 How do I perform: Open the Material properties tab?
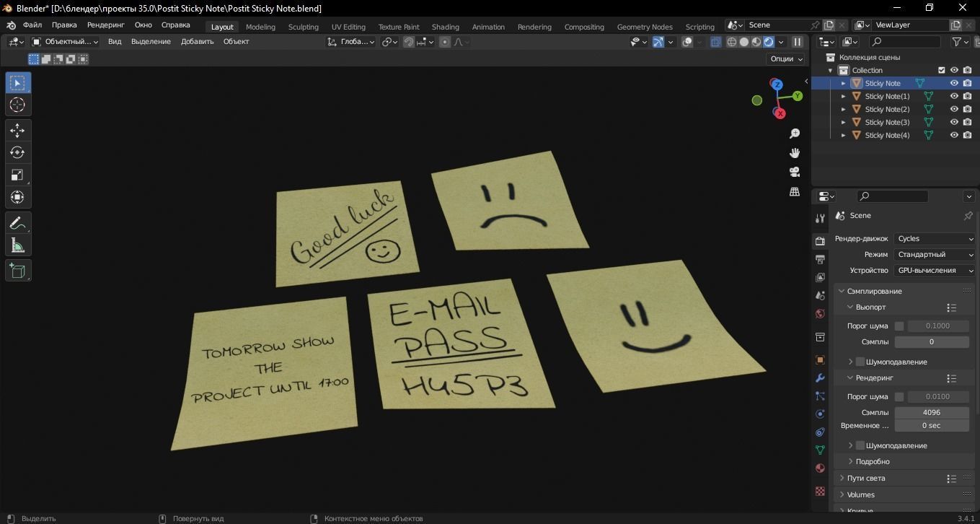pyautogui.click(x=820, y=468)
